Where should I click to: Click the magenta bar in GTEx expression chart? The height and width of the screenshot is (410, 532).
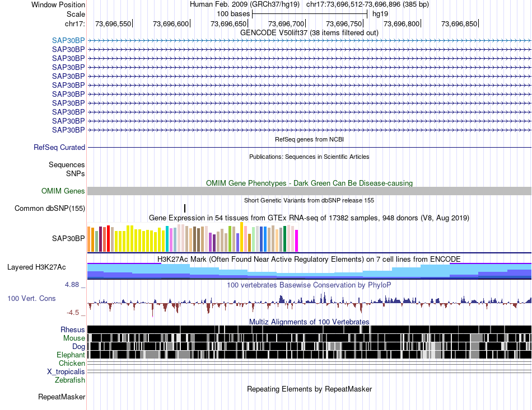pos(297,241)
